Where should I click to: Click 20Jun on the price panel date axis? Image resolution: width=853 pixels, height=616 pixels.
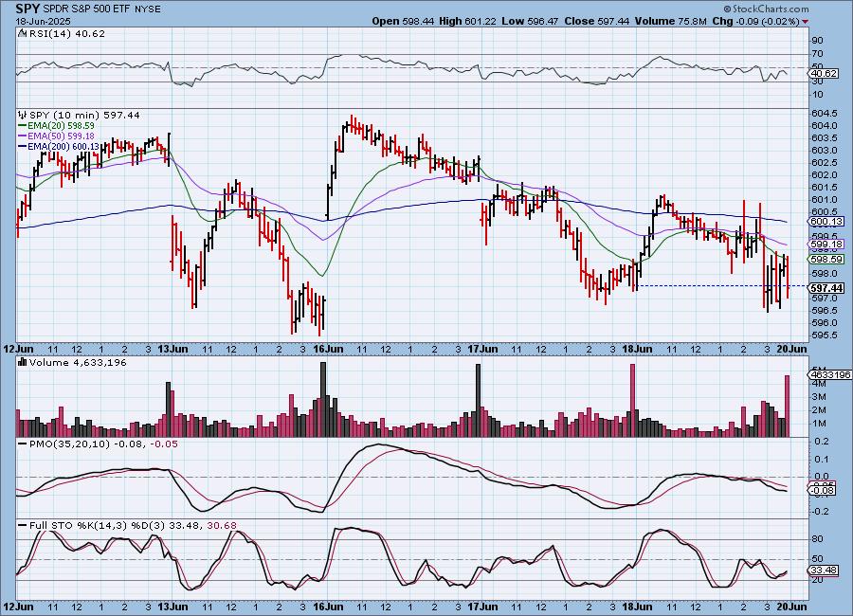791,349
